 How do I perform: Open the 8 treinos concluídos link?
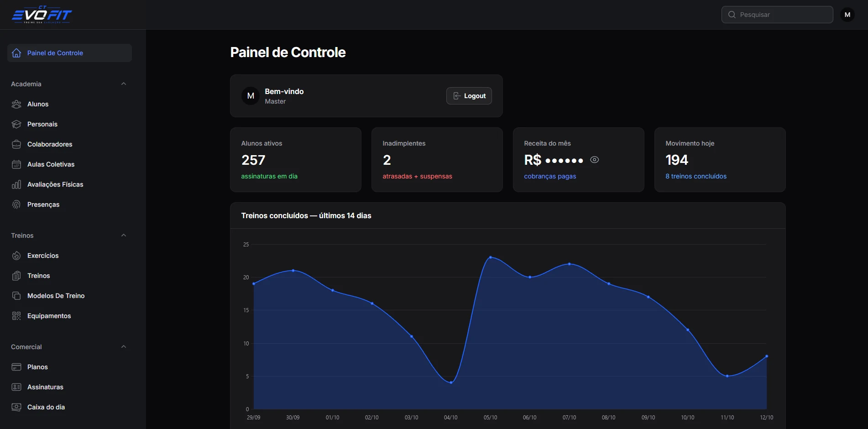(x=696, y=176)
